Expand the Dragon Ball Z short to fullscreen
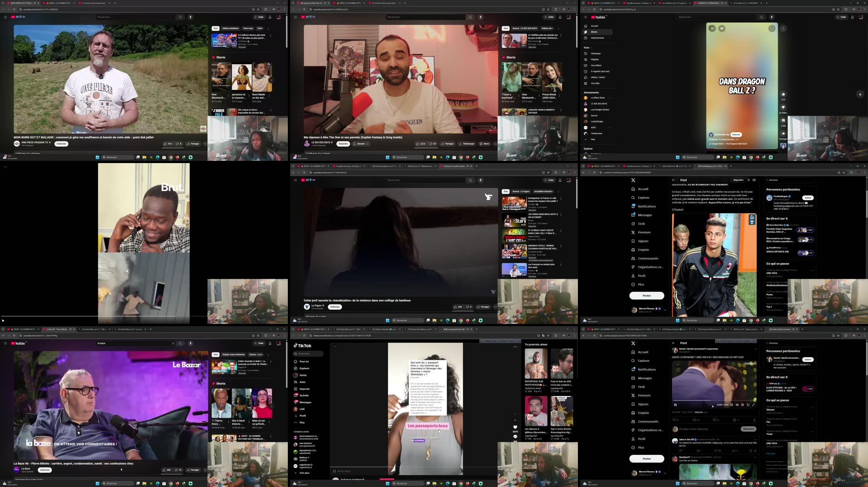868x487 pixels. [771, 28]
